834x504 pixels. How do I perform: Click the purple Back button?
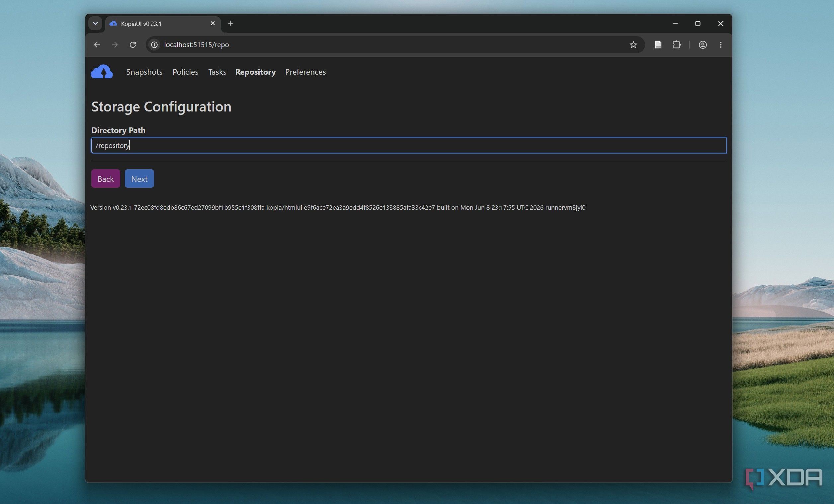(106, 179)
